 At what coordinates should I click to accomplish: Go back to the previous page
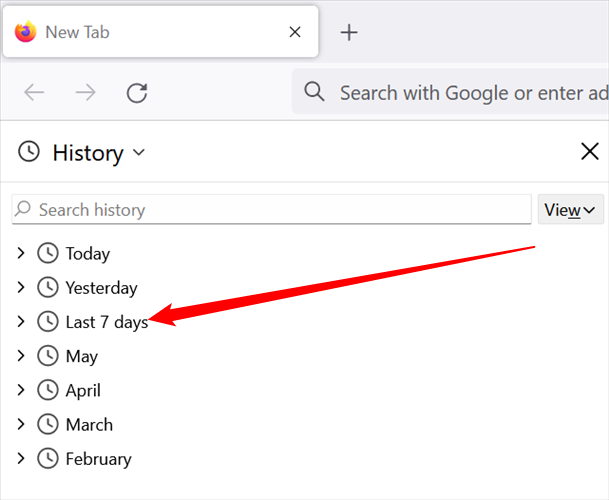pyautogui.click(x=35, y=93)
